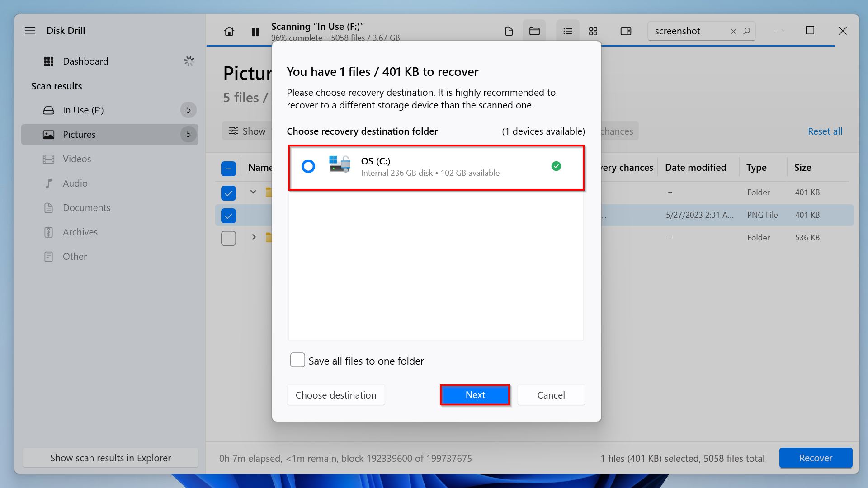Screen dimensions: 868x488
Task: Click Choose destination button
Action: click(335, 395)
